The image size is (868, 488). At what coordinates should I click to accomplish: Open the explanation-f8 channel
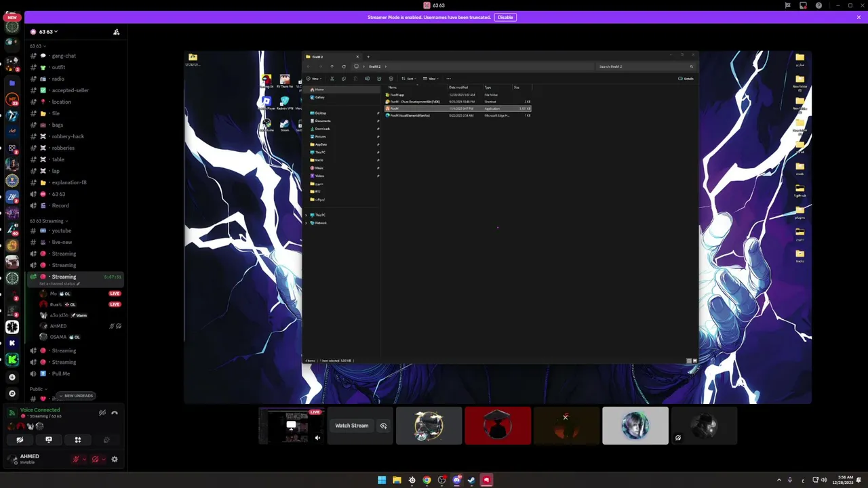75,182
